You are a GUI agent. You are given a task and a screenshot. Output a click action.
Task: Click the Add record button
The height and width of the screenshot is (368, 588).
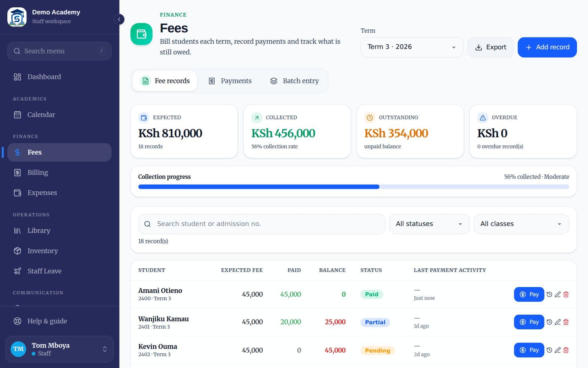pyautogui.click(x=547, y=47)
